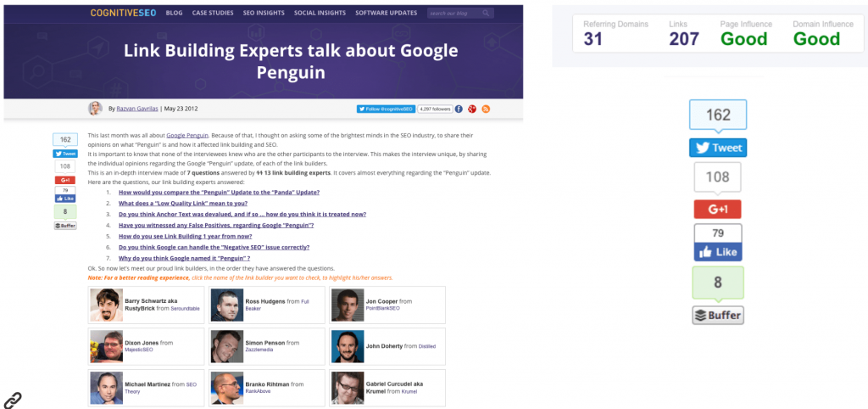Open the Facebook icon beside the followers count

[x=459, y=109]
